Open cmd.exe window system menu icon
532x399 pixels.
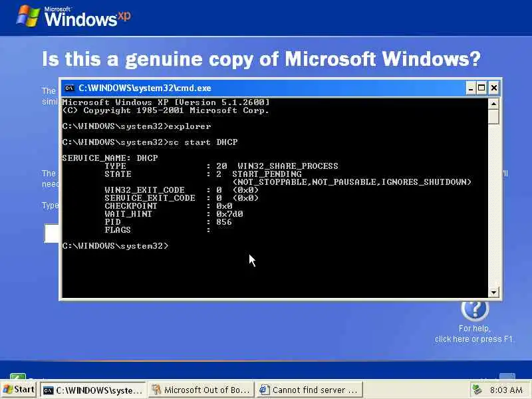coord(69,88)
